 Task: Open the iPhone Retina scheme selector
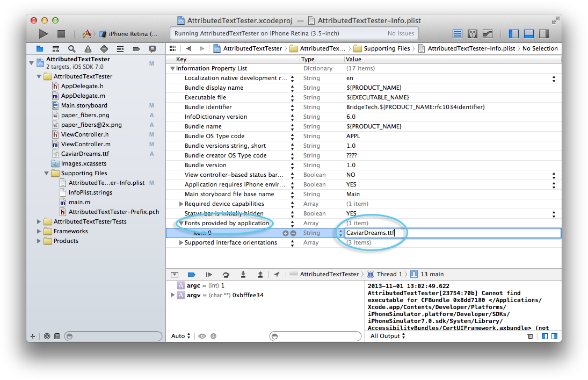129,34
